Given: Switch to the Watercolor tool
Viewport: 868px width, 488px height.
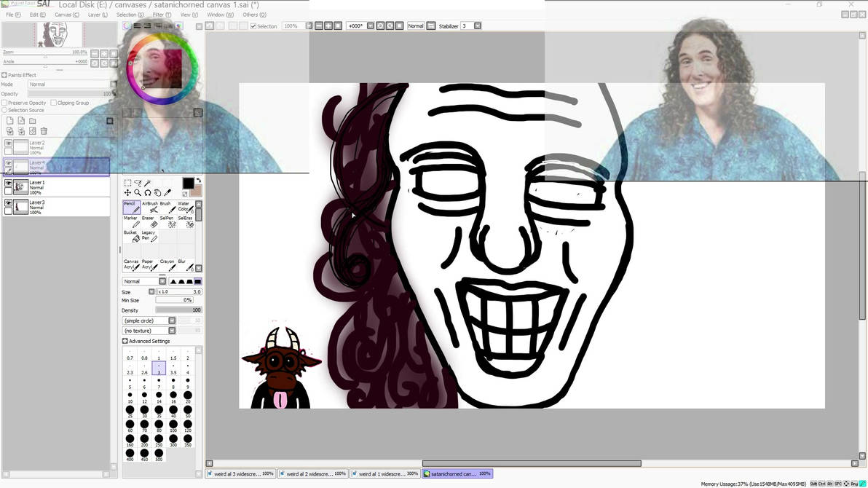Looking at the screenshot, I should [x=186, y=207].
